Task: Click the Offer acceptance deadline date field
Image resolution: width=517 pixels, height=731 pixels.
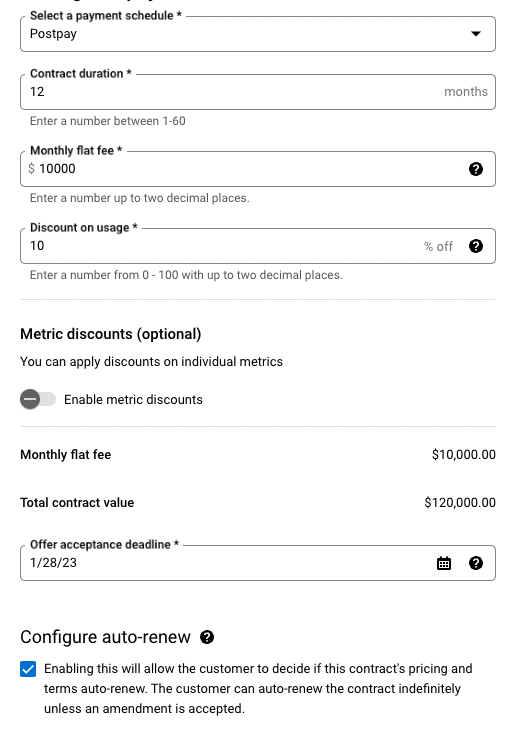Action: click(258, 563)
